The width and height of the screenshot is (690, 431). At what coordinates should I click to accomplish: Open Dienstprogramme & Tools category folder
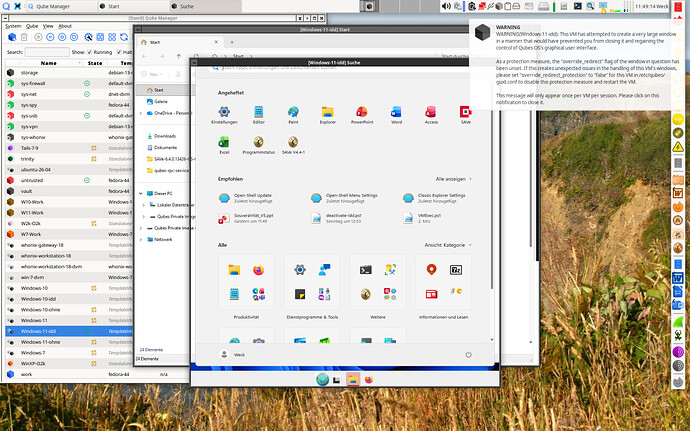pos(312,282)
